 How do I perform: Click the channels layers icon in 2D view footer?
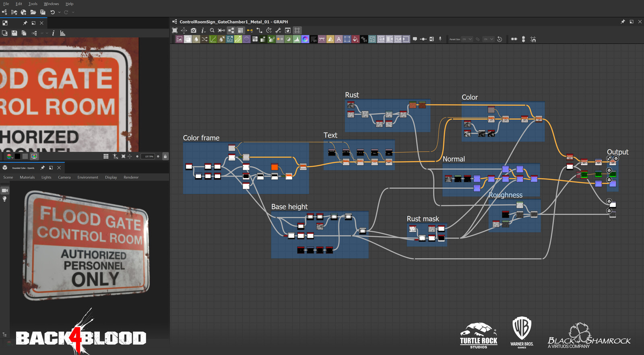[x=9, y=156]
